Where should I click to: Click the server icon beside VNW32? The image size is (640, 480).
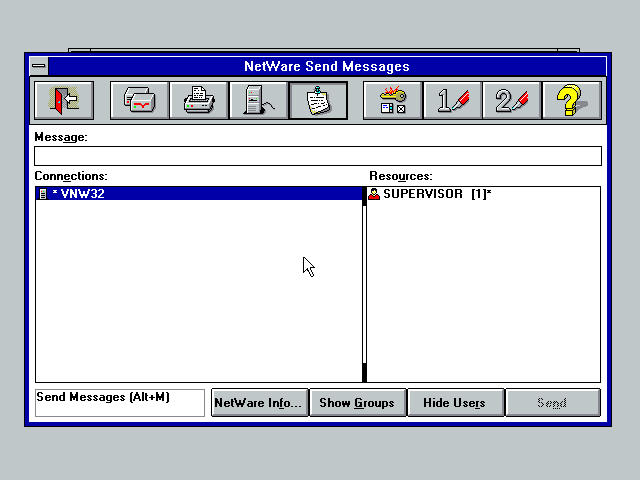(43, 194)
